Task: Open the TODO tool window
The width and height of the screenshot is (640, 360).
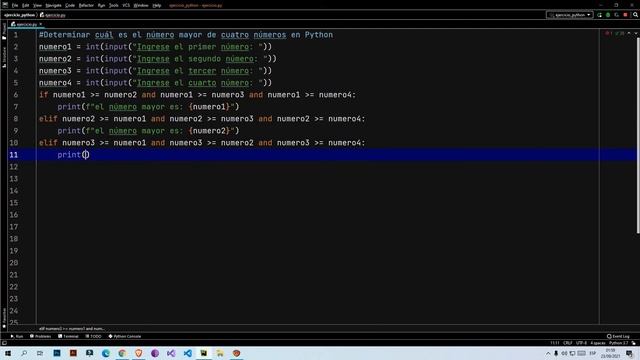Action: [x=93, y=336]
